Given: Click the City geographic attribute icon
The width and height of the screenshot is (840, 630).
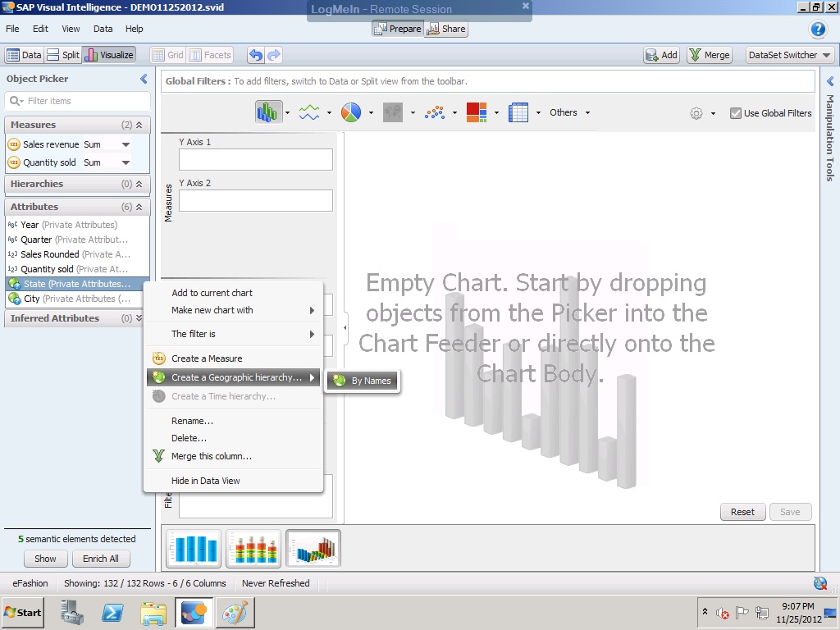Looking at the screenshot, I should pos(15,299).
